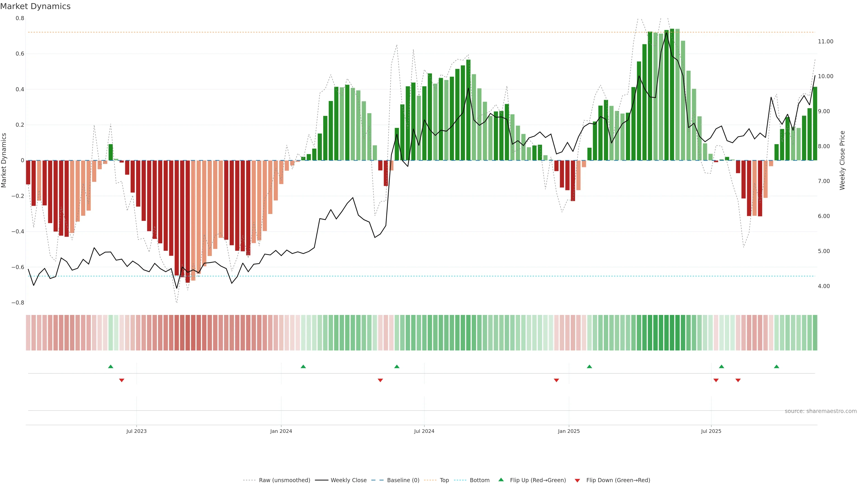Toggle the Bottom threshold legend entry
868x488 pixels.
pyautogui.click(x=479, y=480)
